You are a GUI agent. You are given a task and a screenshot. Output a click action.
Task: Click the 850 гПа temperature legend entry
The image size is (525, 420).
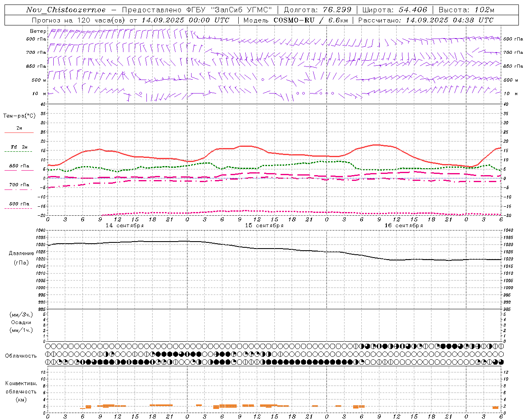click(19, 166)
